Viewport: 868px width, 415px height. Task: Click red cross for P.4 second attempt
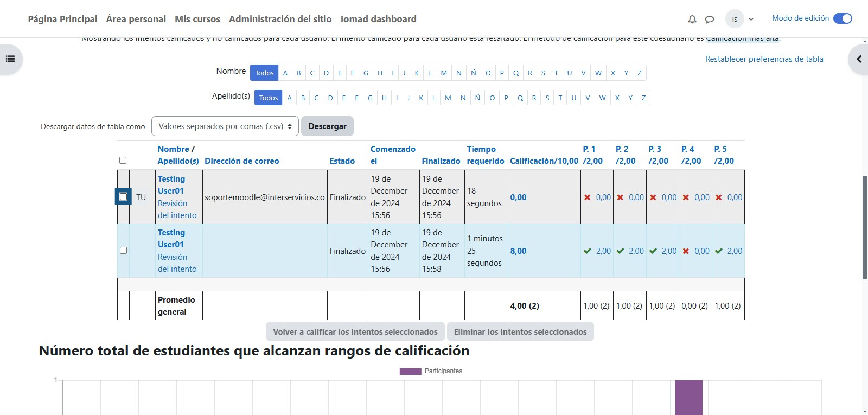(686, 251)
